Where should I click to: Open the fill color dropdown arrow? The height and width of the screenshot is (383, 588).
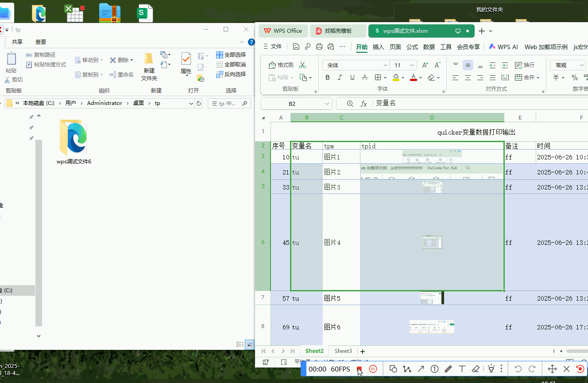pos(403,77)
